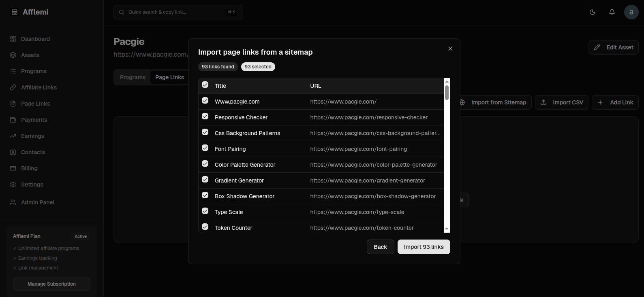Click the type-scale URL cell
This screenshot has width=644, height=297.
357,212
